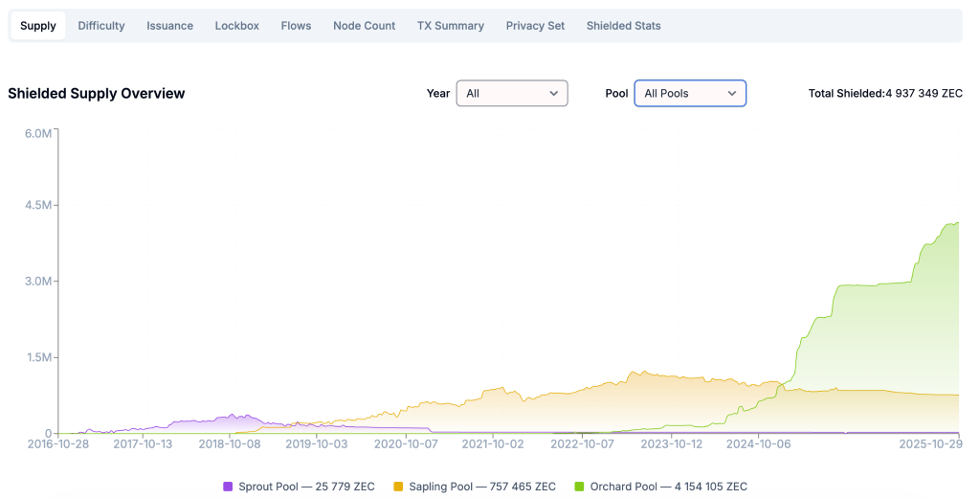This screenshot has height=499, width=980.
Task: Click the active Supply tab
Action: [x=38, y=26]
